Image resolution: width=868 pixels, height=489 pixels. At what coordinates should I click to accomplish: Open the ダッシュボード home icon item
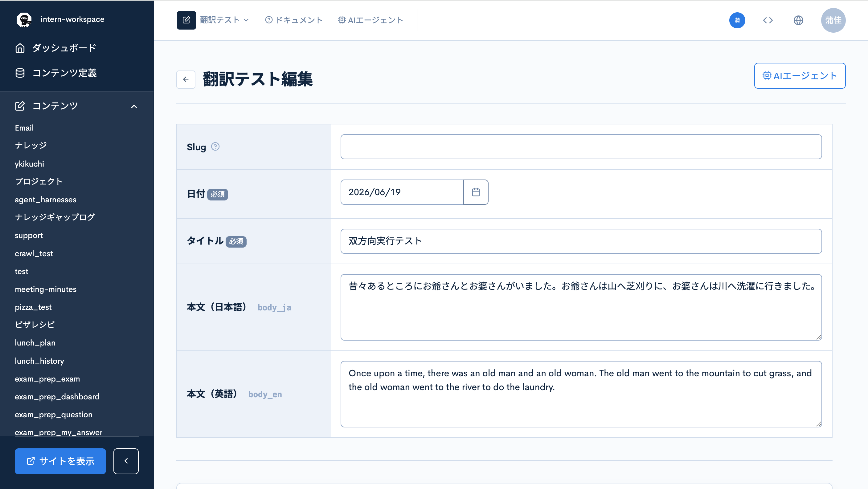[55, 48]
